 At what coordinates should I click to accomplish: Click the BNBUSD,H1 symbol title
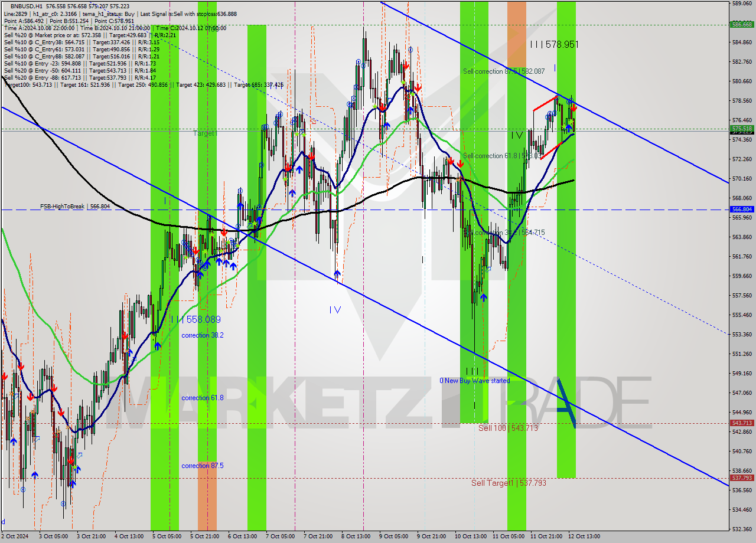point(27,5)
